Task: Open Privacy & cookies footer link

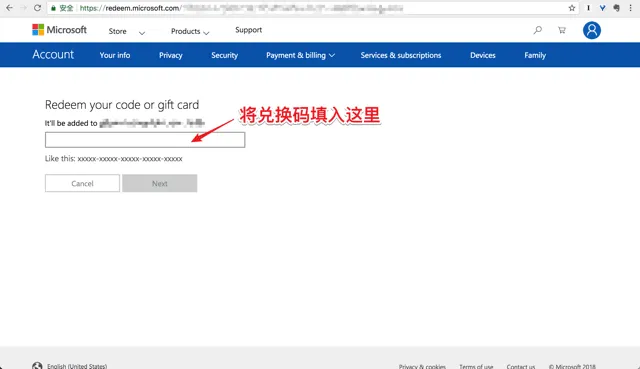Action: point(422,366)
